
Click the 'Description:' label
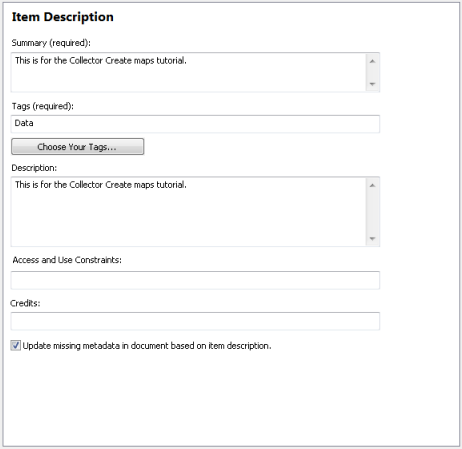34,168
